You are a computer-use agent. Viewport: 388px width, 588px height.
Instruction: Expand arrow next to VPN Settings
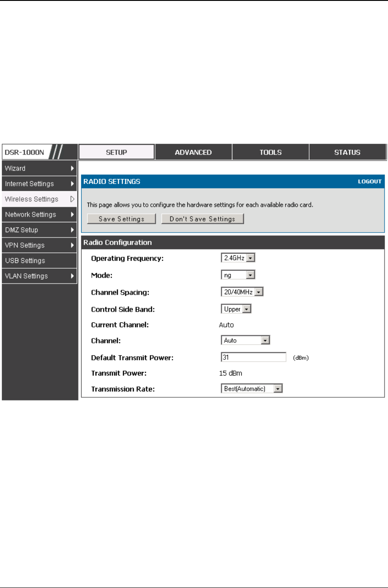click(72, 245)
